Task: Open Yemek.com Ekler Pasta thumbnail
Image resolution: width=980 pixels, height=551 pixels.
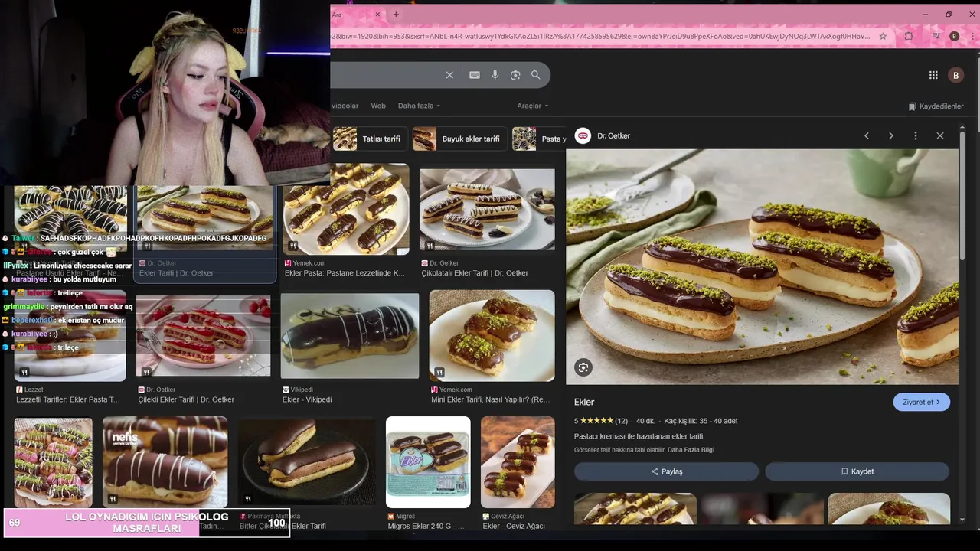Action: click(346, 209)
